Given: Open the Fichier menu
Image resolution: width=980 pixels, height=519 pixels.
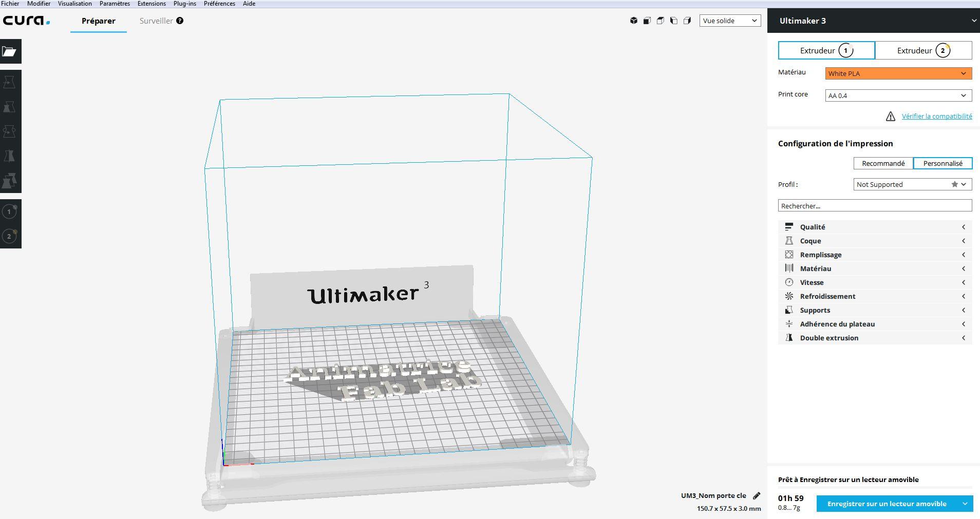Looking at the screenshot, I should pyautogui.click(x=10, y=4).
